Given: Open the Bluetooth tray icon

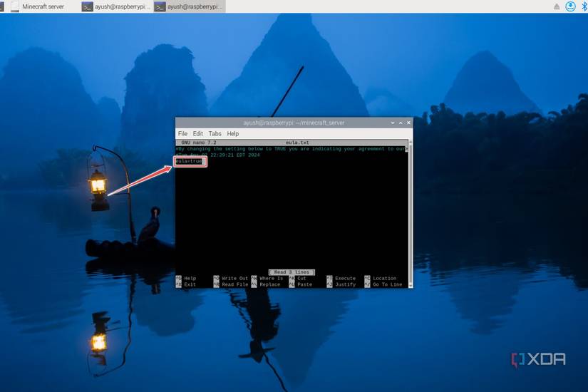Looking at the screenshot, I should click(584, 6).
